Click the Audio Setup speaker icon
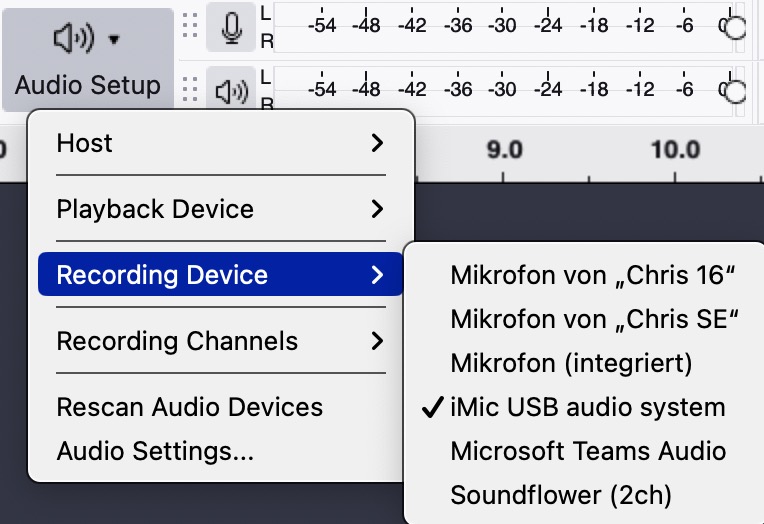Image resolution: width=764 pixels, height=524 pixels. click(76, 38)
